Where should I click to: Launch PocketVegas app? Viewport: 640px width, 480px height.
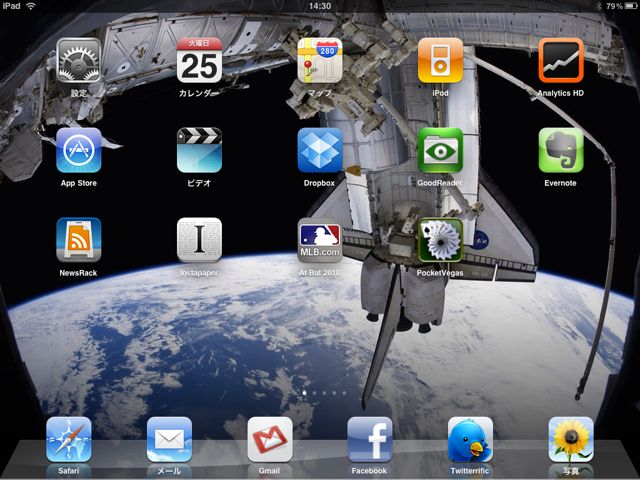440,240
